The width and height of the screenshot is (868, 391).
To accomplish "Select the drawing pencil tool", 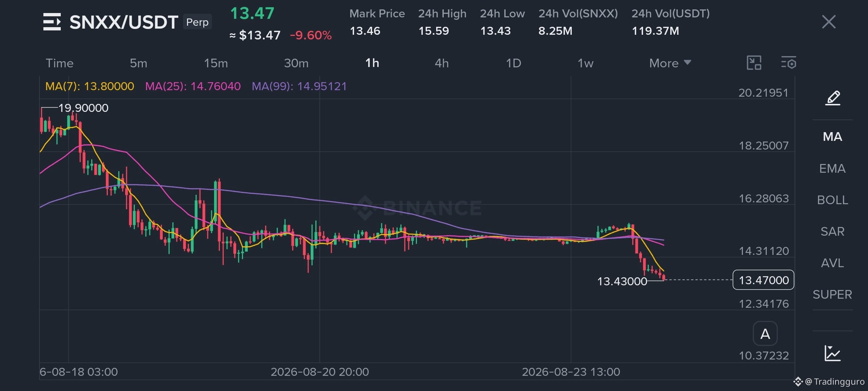I will 833,98.
